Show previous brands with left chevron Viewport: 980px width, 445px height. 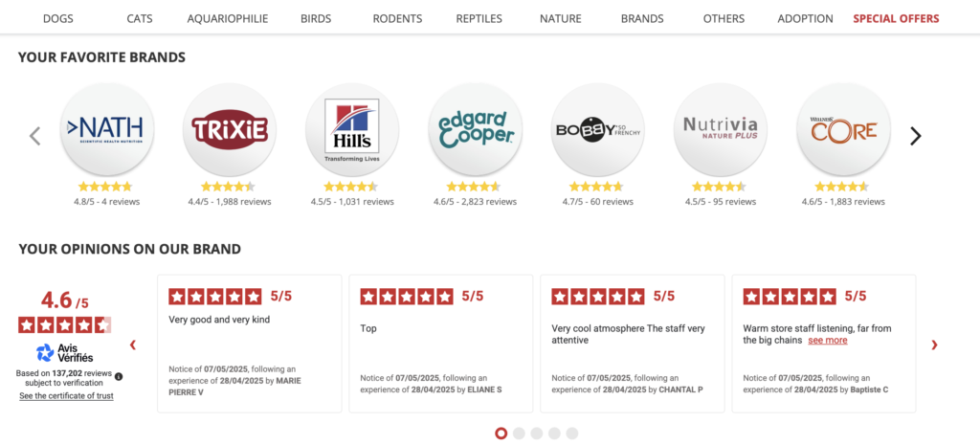(x=35, y=136)
